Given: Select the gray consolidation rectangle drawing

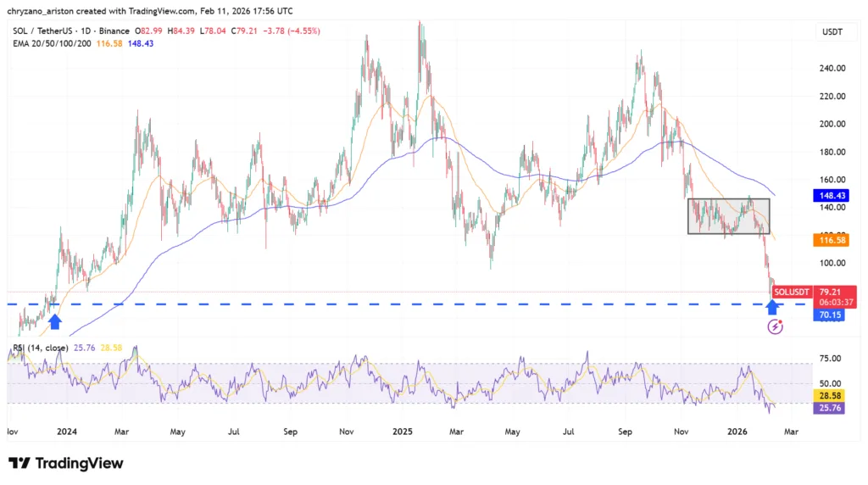Looking at the screenshot, I should click(x=727, y=216).
